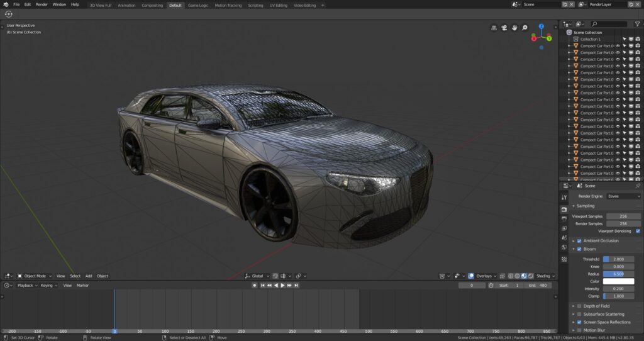Screen dimensions: 644x341
Task: Open the World properties tab
Action: coord(564,247)
